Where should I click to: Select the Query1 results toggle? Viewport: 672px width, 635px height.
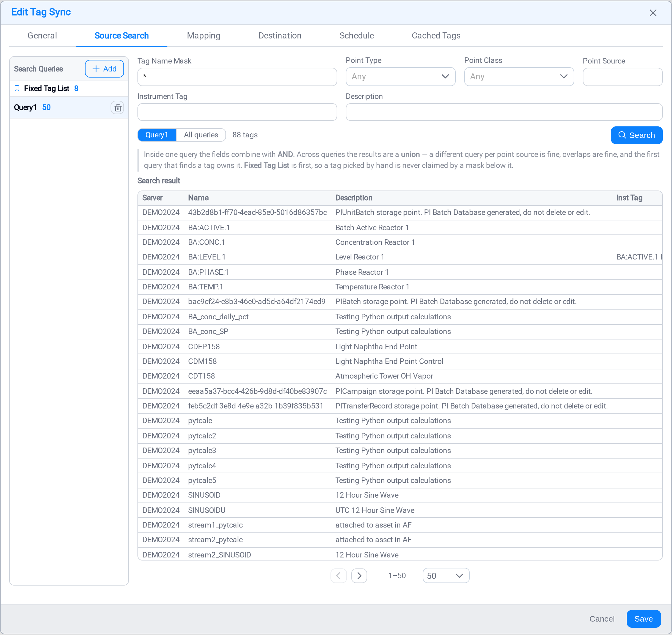coord(157,135)
